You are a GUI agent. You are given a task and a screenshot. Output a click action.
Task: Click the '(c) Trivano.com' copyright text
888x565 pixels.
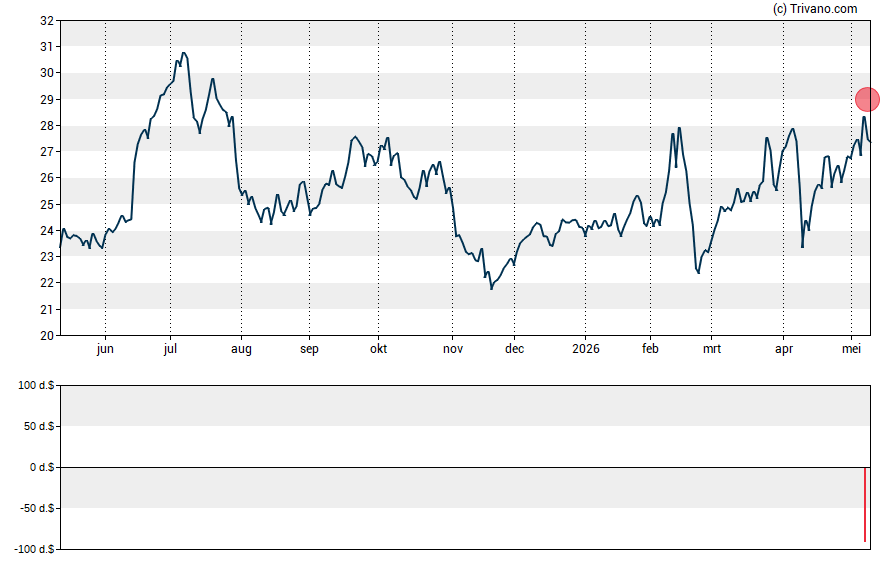pyautogui.click(x=815, y=8)
